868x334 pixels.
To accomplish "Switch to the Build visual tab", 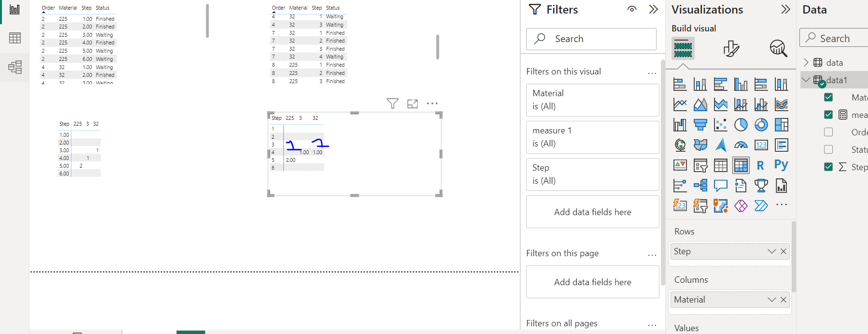I will 683,48.
